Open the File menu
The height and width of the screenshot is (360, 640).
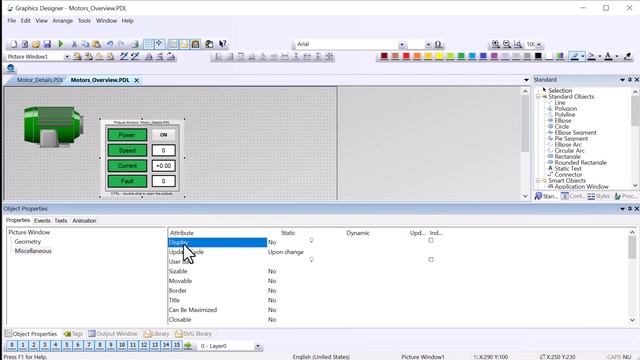coord(11,20)
